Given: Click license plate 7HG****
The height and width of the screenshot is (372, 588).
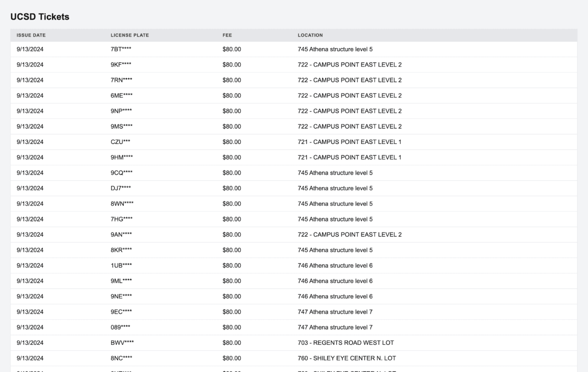Looking at the screenshot, I should click(x=121, y=219).
